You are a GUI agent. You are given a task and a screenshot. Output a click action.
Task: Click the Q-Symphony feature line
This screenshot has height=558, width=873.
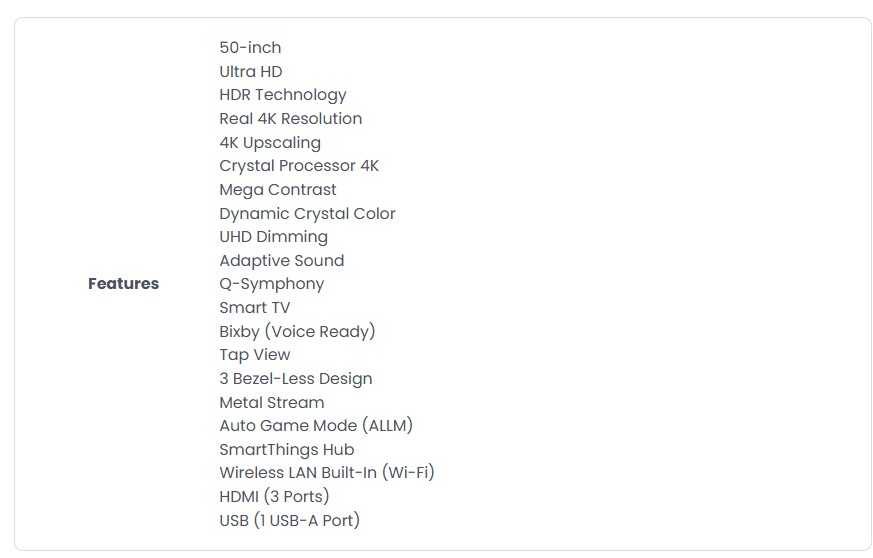click(272, 284)
